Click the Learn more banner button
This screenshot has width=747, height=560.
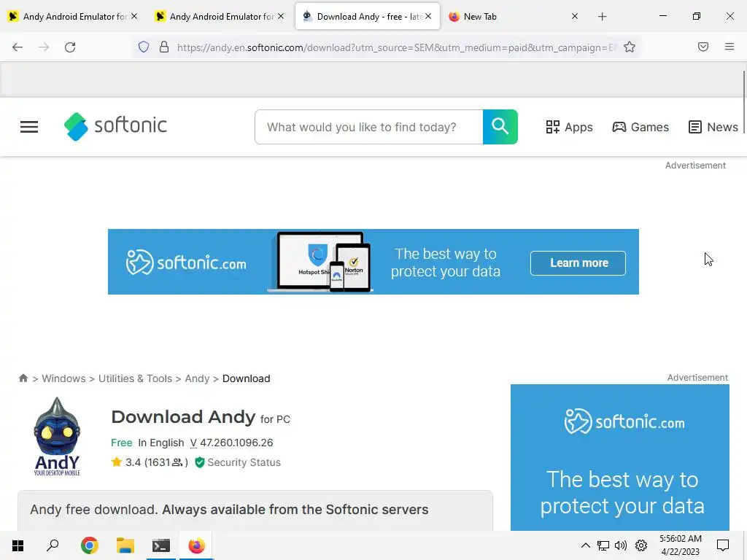[x=578, y=262]
